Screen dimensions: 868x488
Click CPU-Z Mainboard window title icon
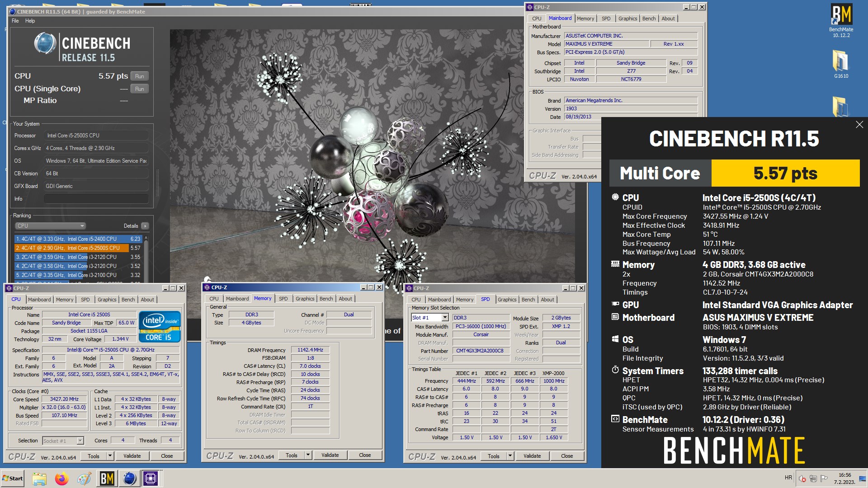[x=530, y=7]
